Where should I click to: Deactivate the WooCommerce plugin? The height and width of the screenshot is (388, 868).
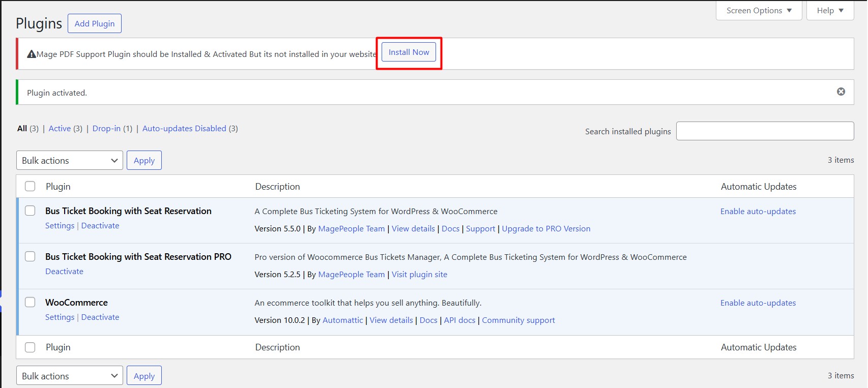point(100,317)
